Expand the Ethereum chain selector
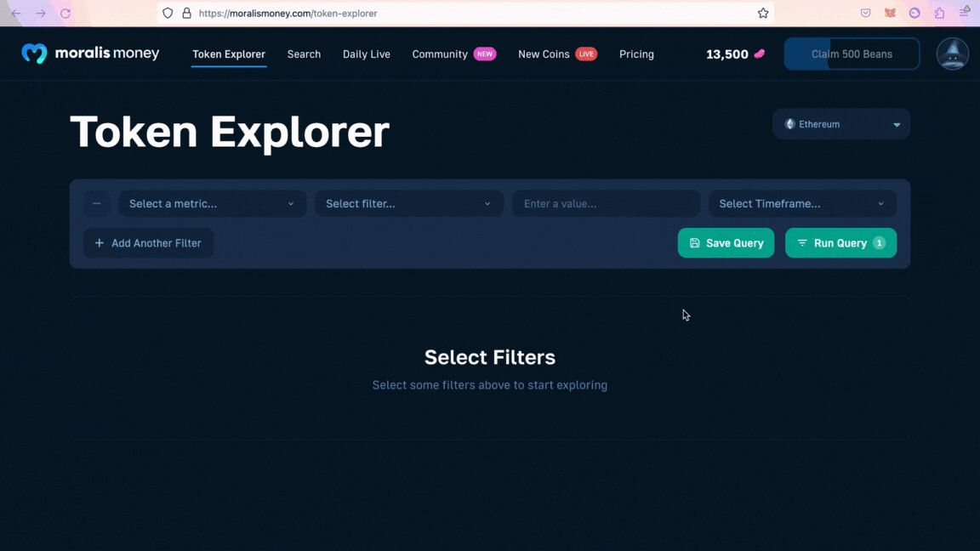The image size is (980, 551). tap(841, 124)
